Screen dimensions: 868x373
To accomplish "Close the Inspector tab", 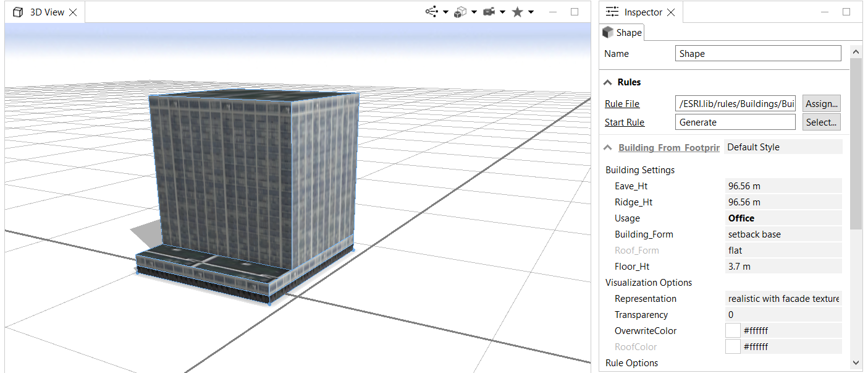I will pos(671,12).
